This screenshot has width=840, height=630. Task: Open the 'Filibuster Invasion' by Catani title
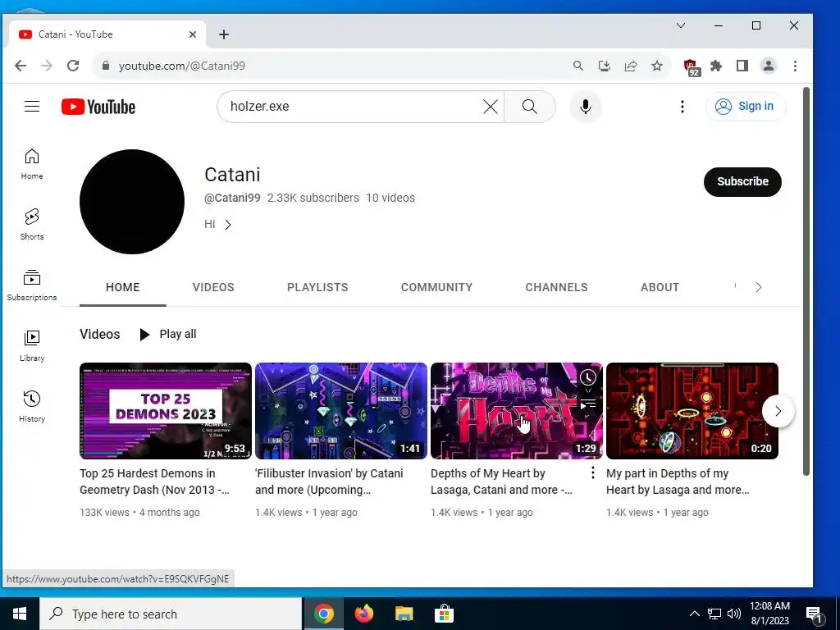(329, 482)
